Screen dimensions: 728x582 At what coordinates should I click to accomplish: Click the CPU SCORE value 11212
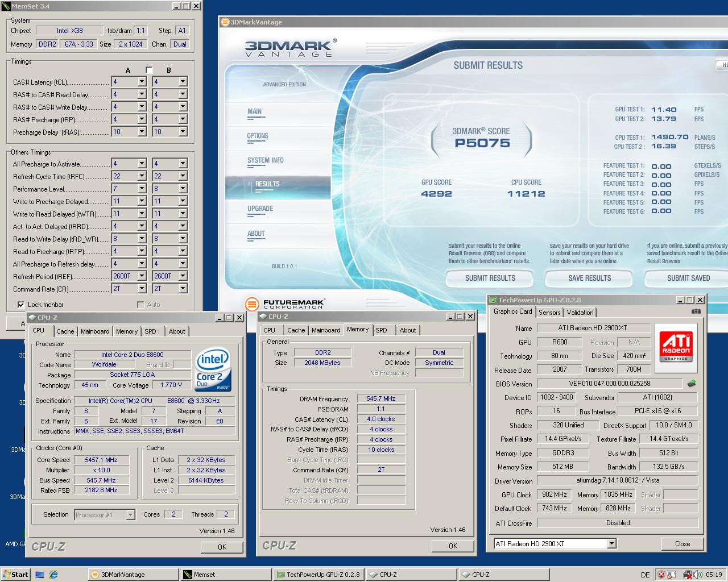[526, 194]
